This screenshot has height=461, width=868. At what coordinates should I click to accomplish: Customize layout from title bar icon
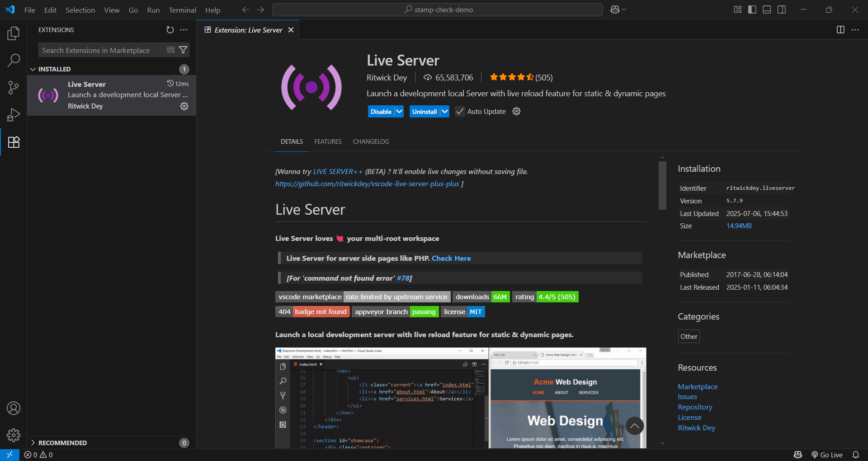coord(738,9)
